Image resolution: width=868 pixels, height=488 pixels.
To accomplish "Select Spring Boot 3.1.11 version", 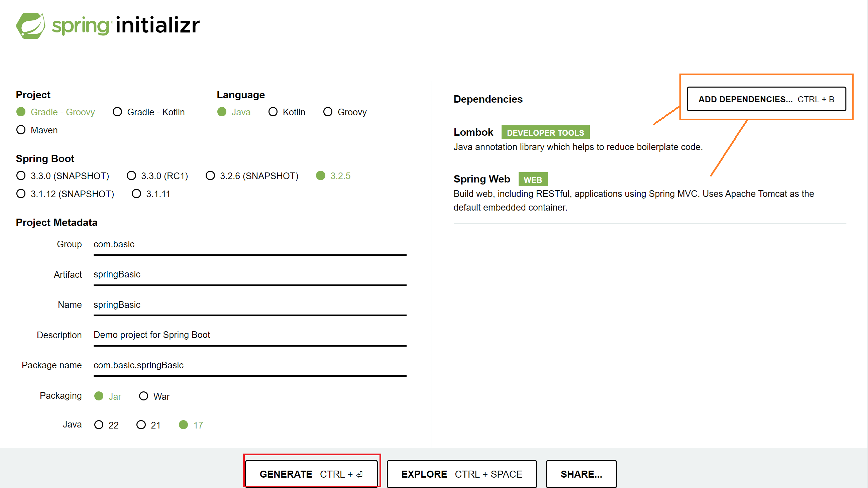I will 136,194.
